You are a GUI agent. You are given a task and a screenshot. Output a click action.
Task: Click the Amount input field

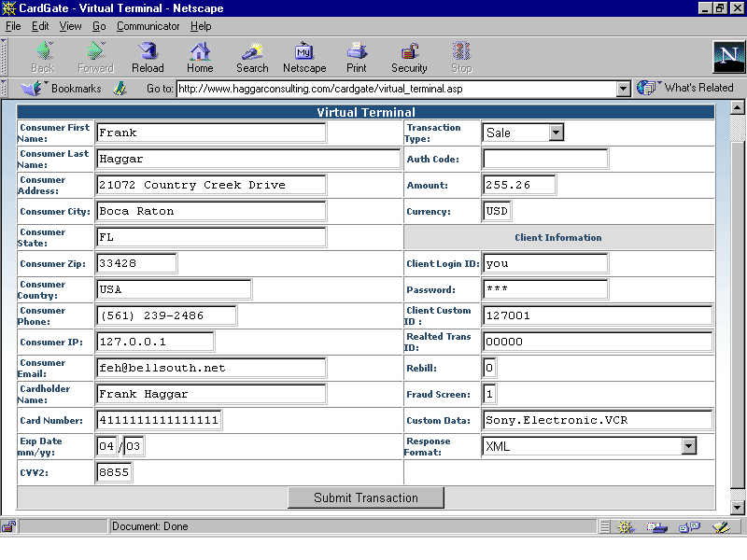click(x=519, y=185)
